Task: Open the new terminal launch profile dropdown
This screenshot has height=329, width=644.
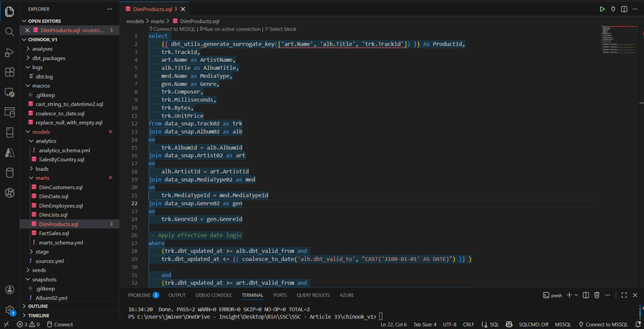Action: coord(577,295)
